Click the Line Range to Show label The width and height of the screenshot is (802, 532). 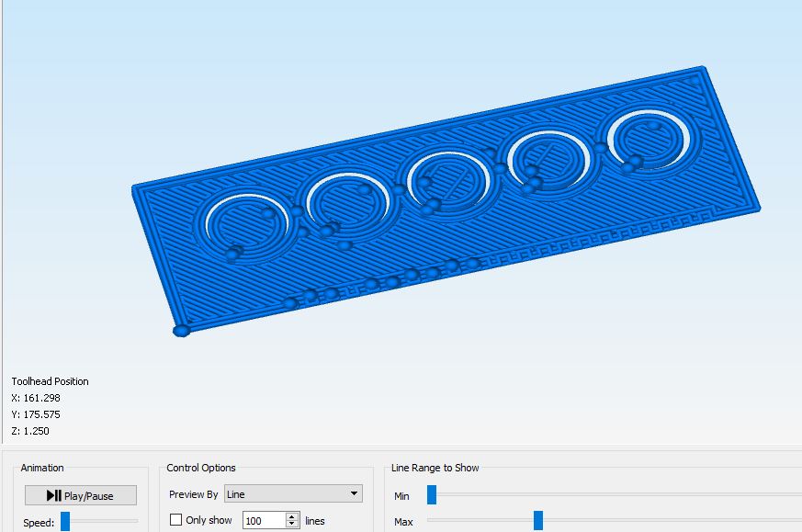435,468
